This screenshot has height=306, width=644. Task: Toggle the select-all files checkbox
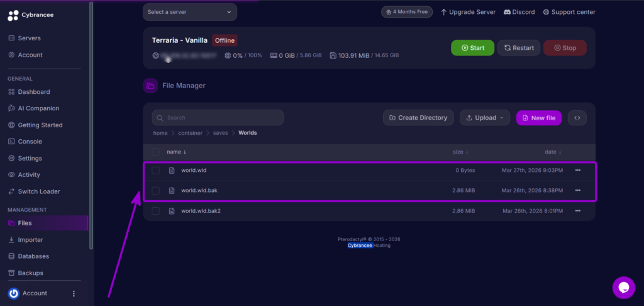(x=156, y=152)
